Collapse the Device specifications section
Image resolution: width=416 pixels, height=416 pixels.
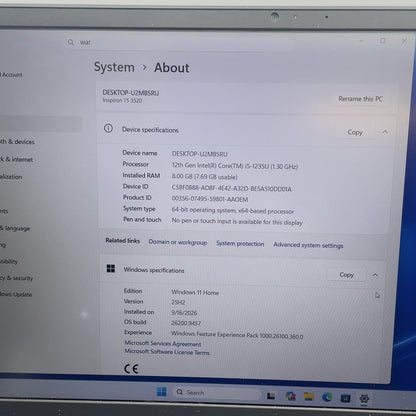pos(385,132)
